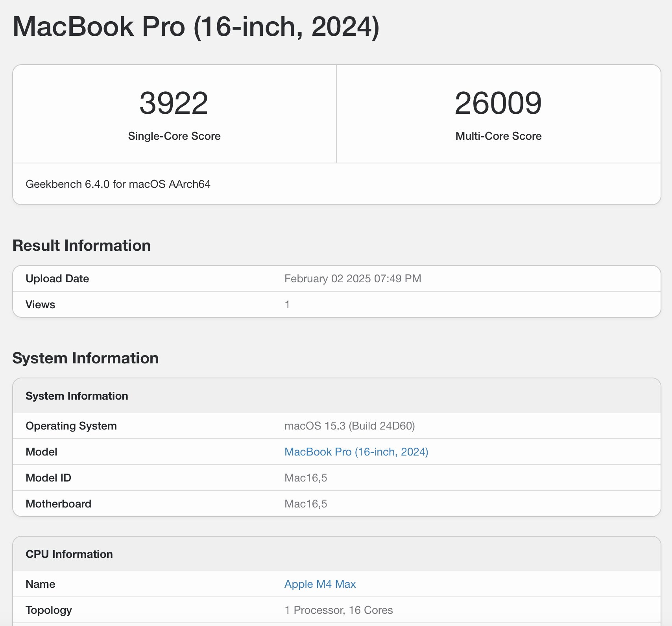
Task: Click the Motherboard value Mac16,5
Action: (306, 504)
